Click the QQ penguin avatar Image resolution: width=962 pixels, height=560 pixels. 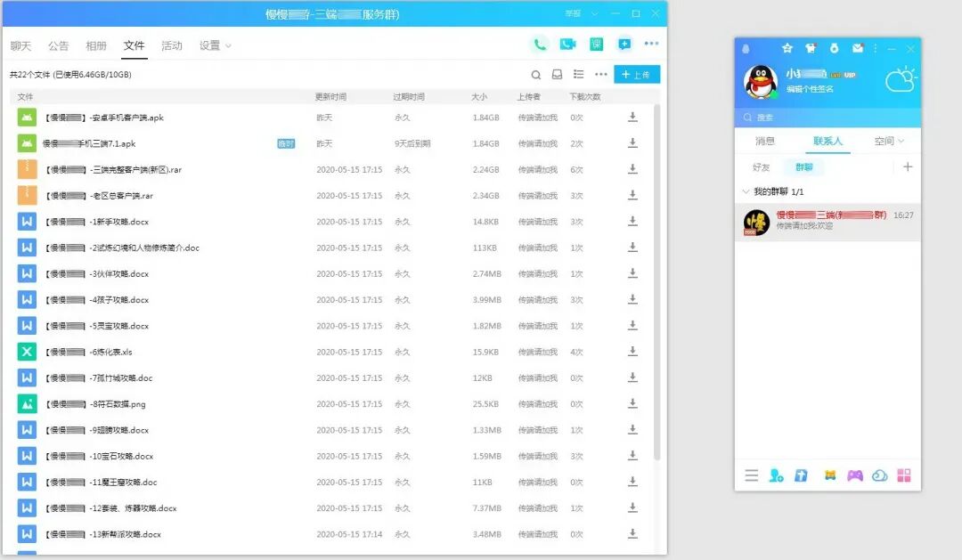pos(761,82)
